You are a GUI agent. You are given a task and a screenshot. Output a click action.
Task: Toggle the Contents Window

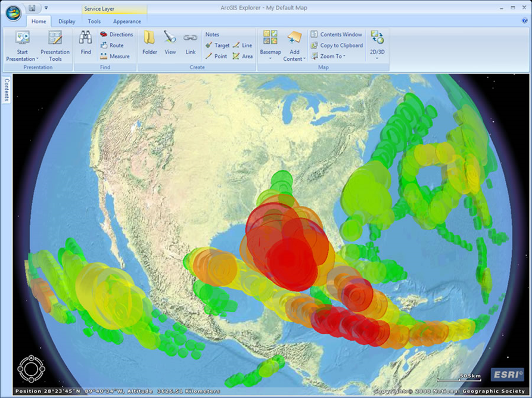tap(337, 35)
